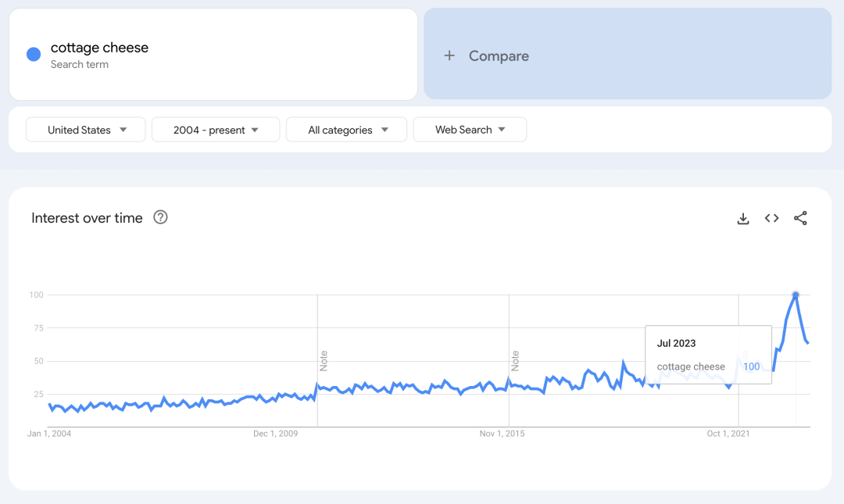Click the Note marker near Dec 2009

click(324, 360)
